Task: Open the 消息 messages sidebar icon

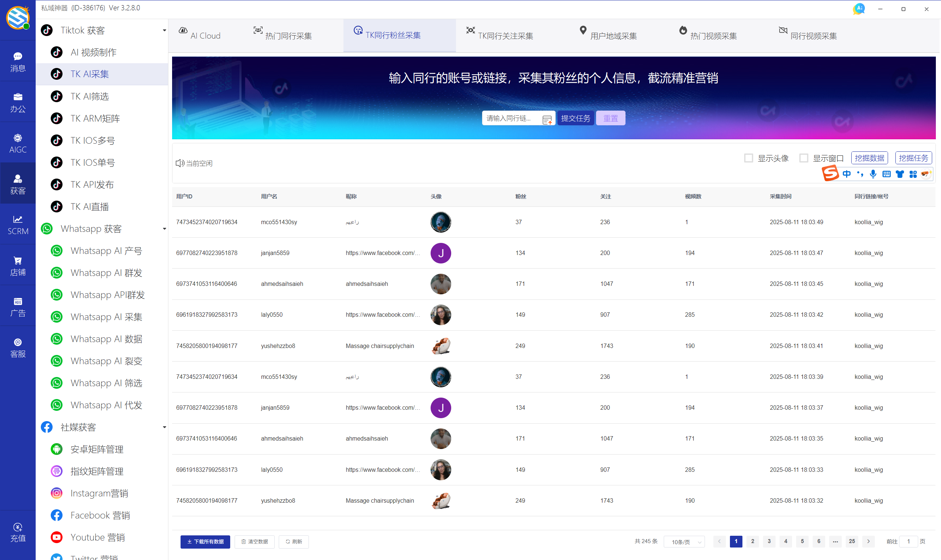Action: (x=18, y=61)
